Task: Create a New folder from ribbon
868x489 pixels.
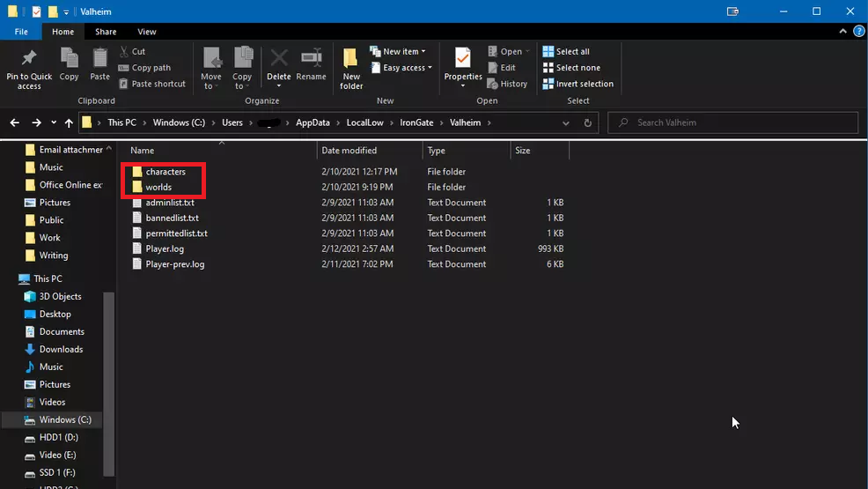Action: coord(351,68)
